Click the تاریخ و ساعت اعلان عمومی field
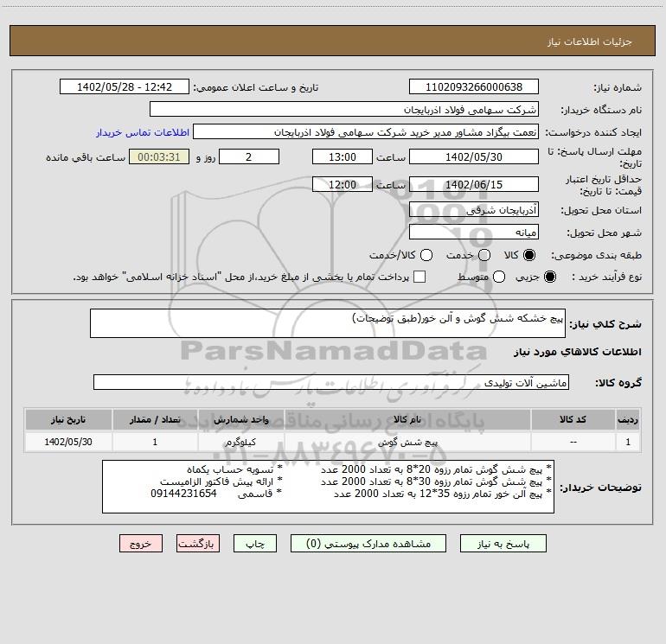The image size is (666, 644). click(x=124, y=86)
